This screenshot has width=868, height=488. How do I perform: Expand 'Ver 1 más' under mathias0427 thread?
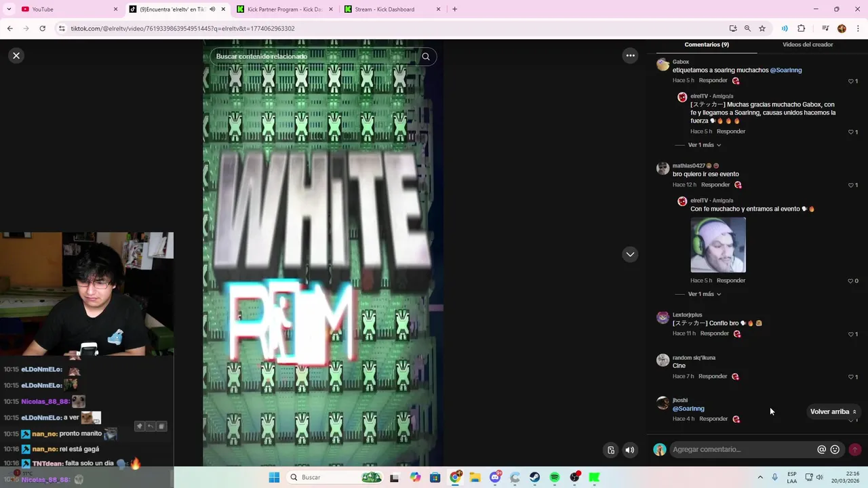coord(705,294)
